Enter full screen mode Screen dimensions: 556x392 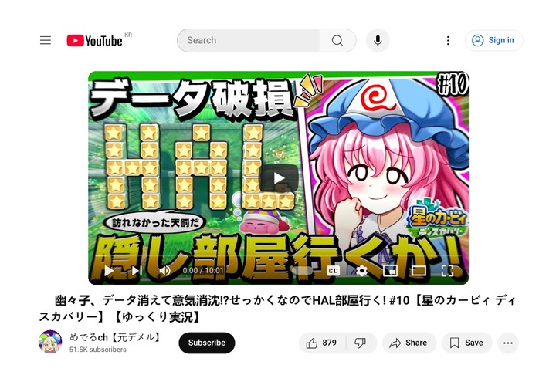pos(447,271)
